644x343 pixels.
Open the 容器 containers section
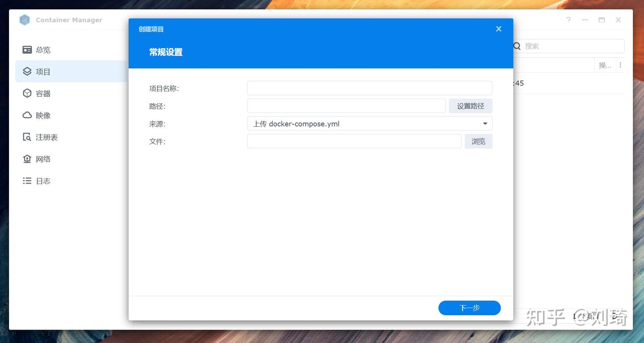click(43, 93)
